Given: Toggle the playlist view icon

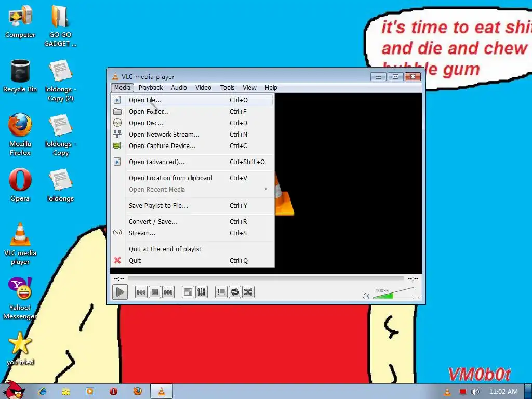Looking at the screenshot, I should pyautogui.click(x=221, y=292).
